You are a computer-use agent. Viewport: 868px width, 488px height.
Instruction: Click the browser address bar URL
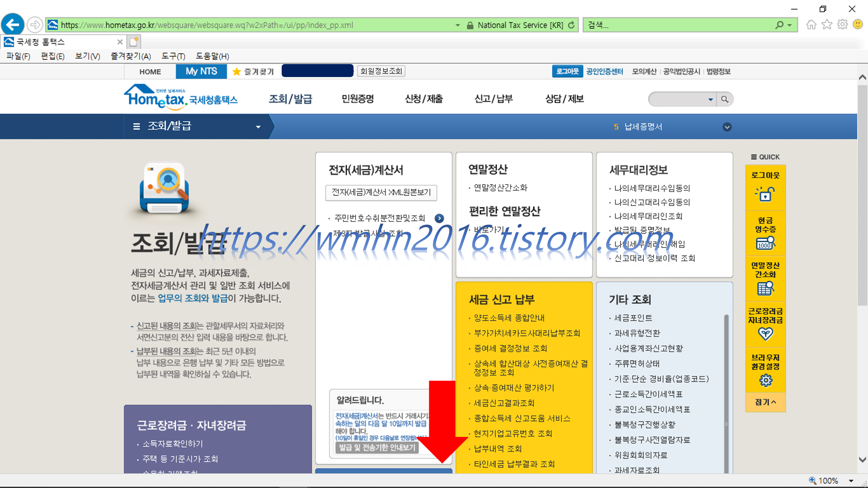tap(207, 25)
